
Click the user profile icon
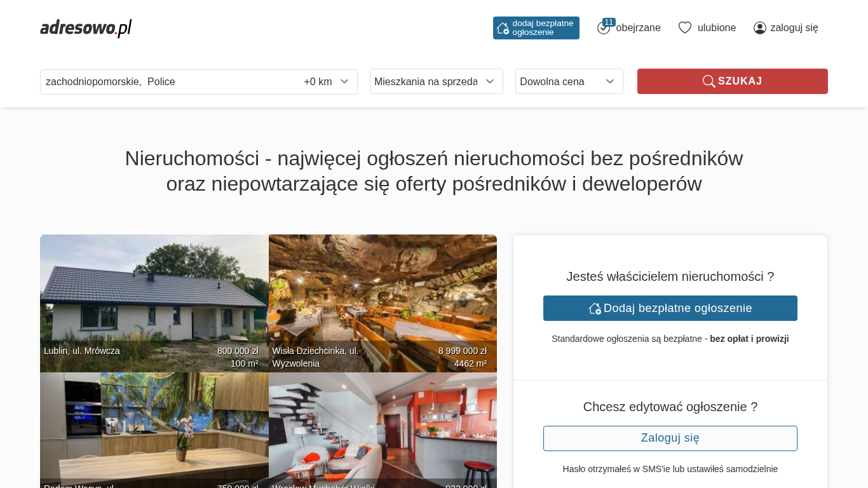click(x=760, y=28)
